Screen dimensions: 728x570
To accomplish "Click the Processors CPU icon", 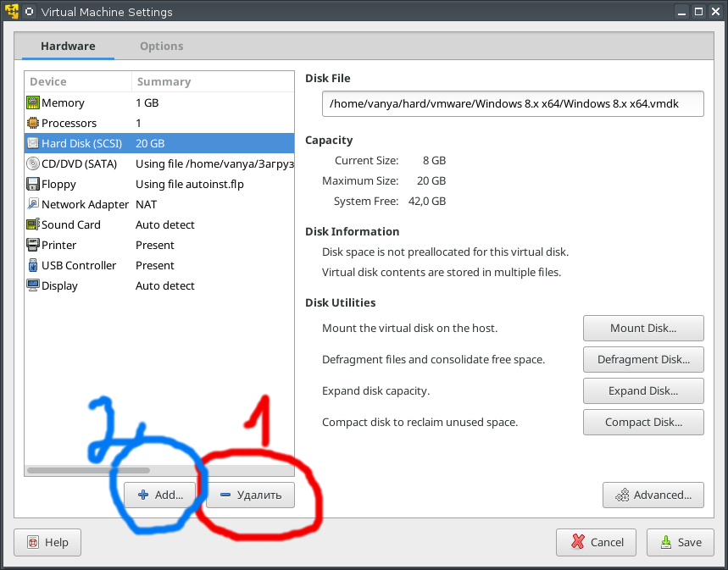I will click(x=33, y=123).
